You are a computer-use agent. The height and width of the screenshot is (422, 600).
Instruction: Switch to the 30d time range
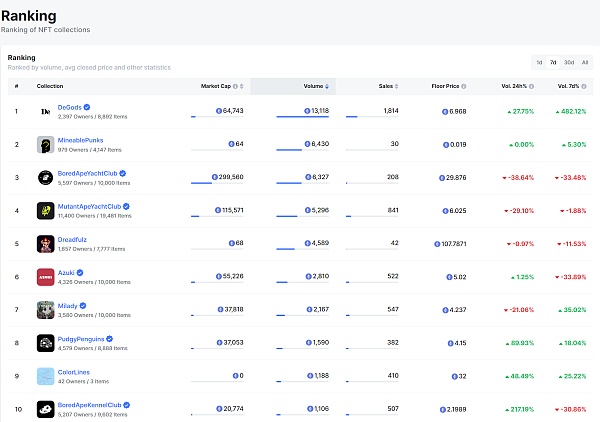click(x=569, y=62)
